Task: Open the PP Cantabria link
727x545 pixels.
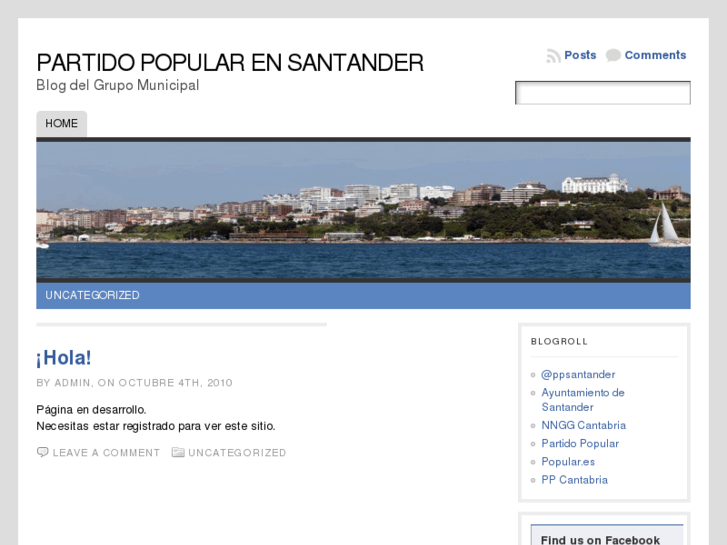Action: tap(574, 480)
